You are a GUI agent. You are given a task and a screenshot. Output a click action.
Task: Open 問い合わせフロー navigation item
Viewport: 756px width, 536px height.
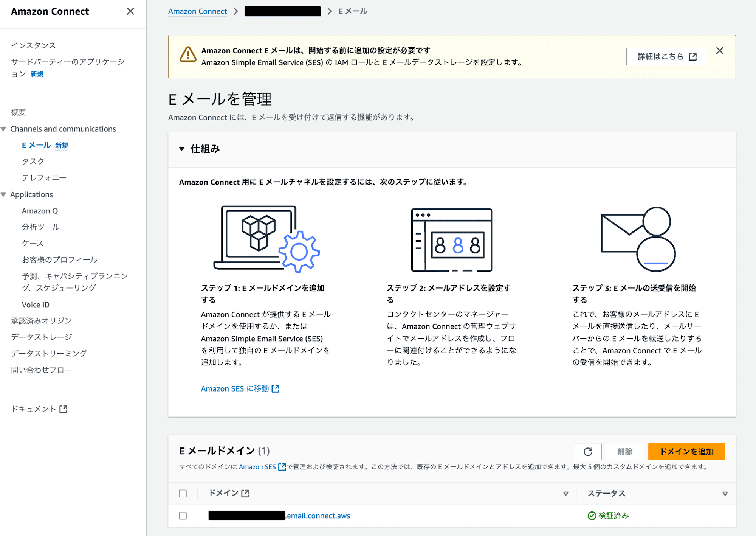[41, 370]
